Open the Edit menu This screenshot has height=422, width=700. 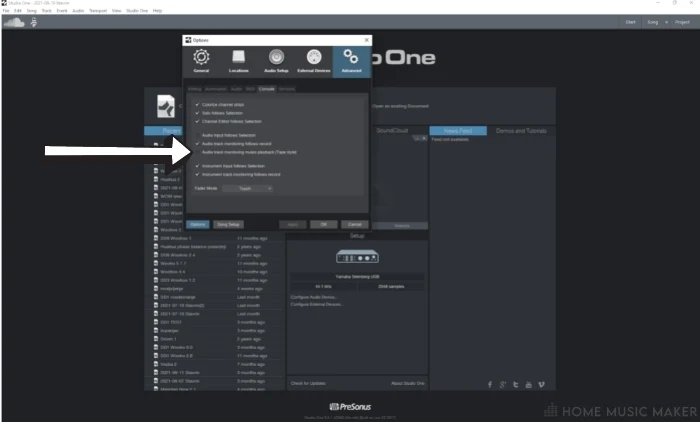pos(18,11)
